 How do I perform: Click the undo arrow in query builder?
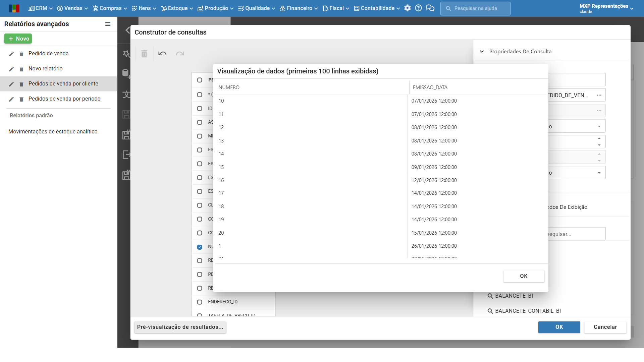pos(162,54)
